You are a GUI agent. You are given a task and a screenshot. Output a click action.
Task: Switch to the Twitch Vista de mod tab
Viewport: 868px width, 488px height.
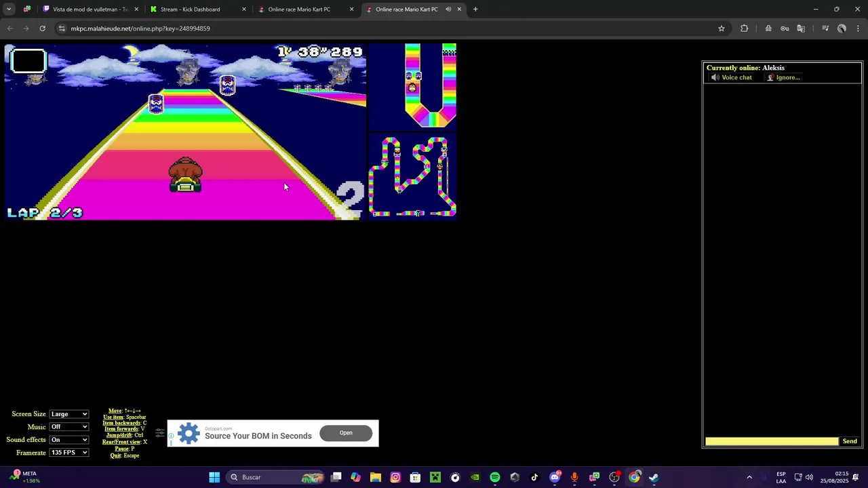(x=90, y=9)
